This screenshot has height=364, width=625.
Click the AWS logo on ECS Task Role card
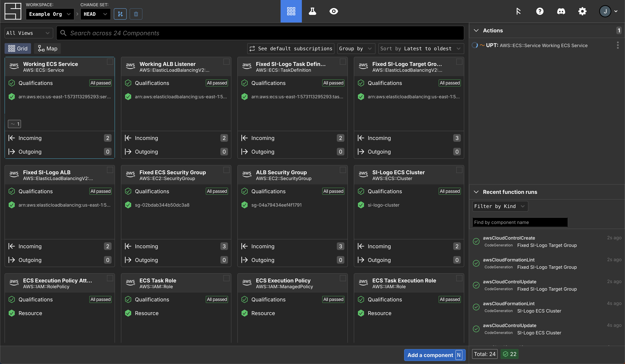point(130,282)
